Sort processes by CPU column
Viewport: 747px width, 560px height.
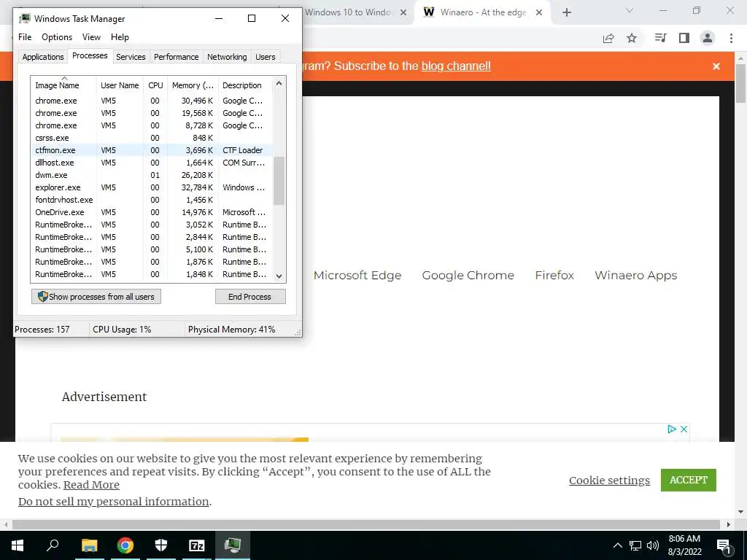155,85
